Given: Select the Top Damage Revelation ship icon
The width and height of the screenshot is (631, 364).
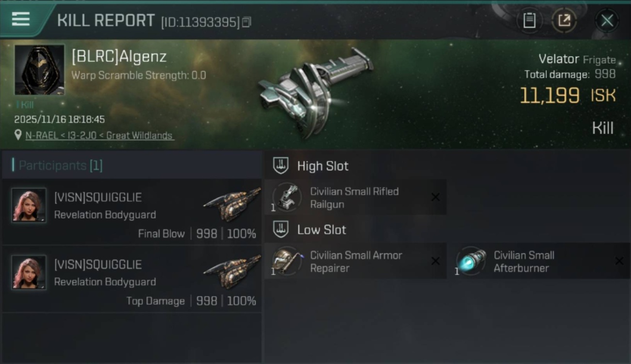Looking at the screenshot, I should 232,271.
